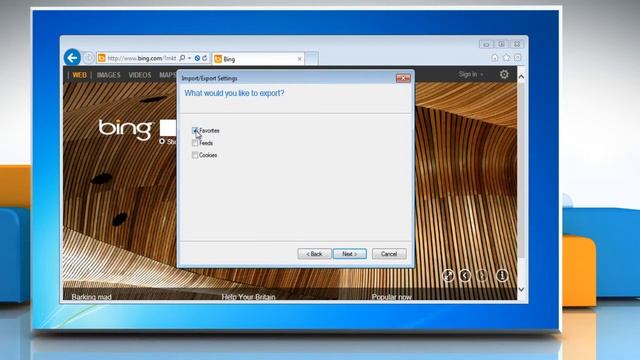Screen dimensions: 640x360
Task: Click the Cancel button in dialog
Action: [x=389, y=254]
